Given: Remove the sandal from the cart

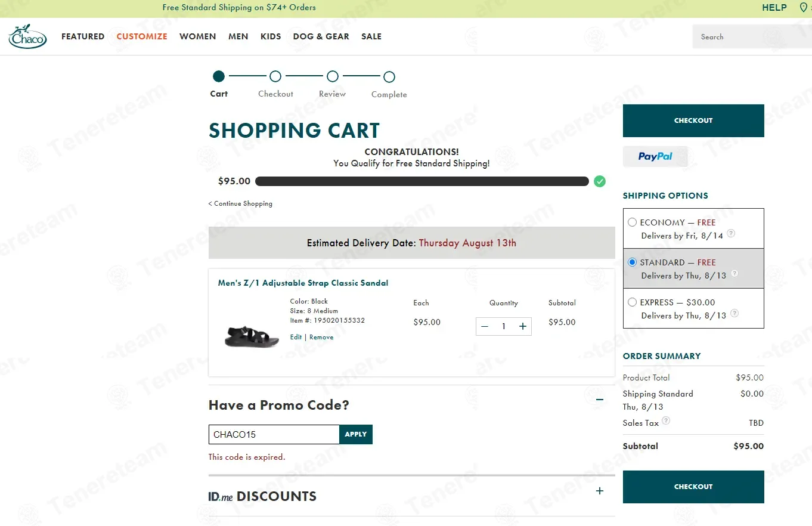Looking at the screenshot, I should coord(321,337).
